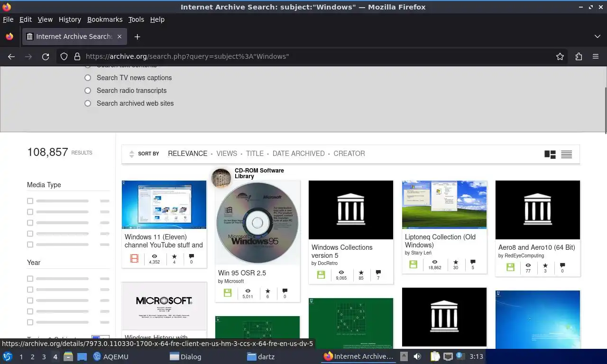Open the Edit menu
607x364 pixels.
pos(26,19)
